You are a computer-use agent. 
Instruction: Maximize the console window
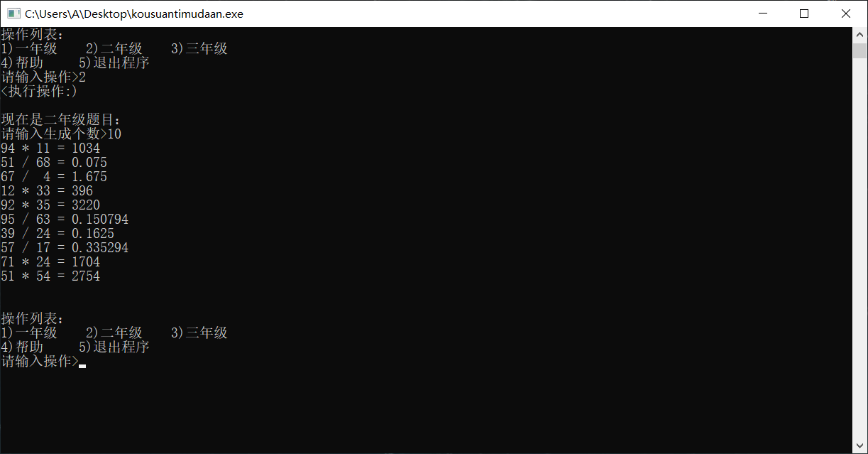tap(804, 13)
